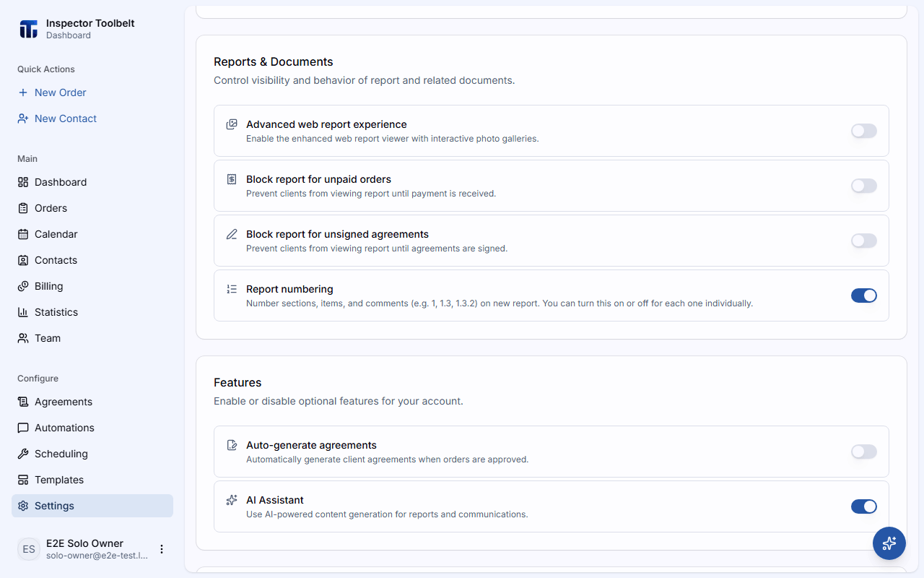Open the Dashboard page from sidebar

(x=92, y=182)
